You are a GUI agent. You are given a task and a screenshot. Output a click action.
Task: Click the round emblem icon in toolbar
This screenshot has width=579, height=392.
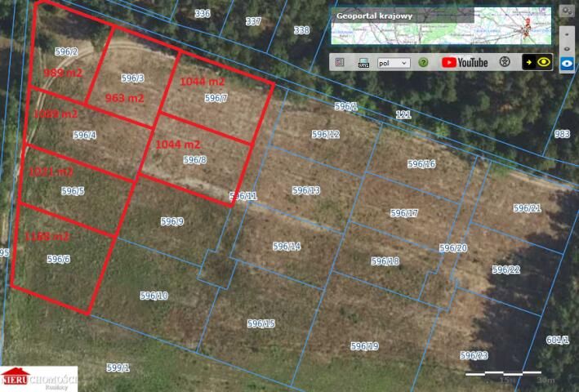pyautogui.click(x=505, y=62)
